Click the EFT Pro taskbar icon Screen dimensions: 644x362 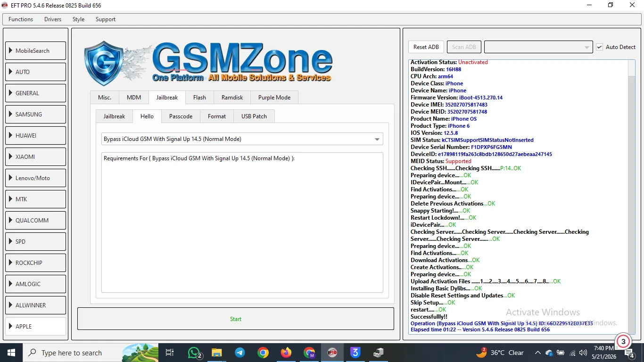(332, 353)
